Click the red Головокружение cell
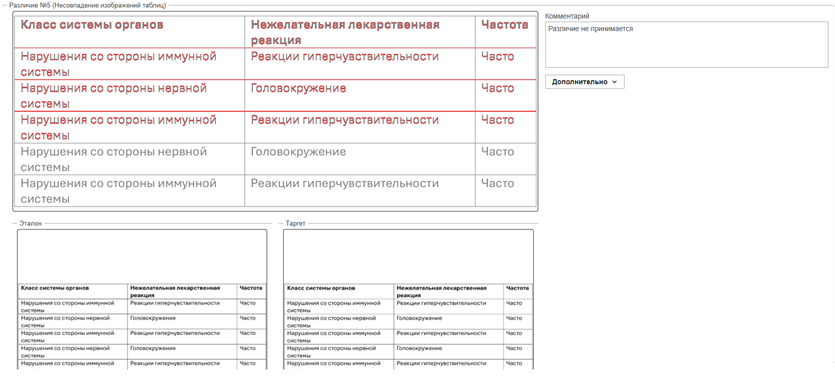Viewport: 835px width, 378px height. pos(298,88)
